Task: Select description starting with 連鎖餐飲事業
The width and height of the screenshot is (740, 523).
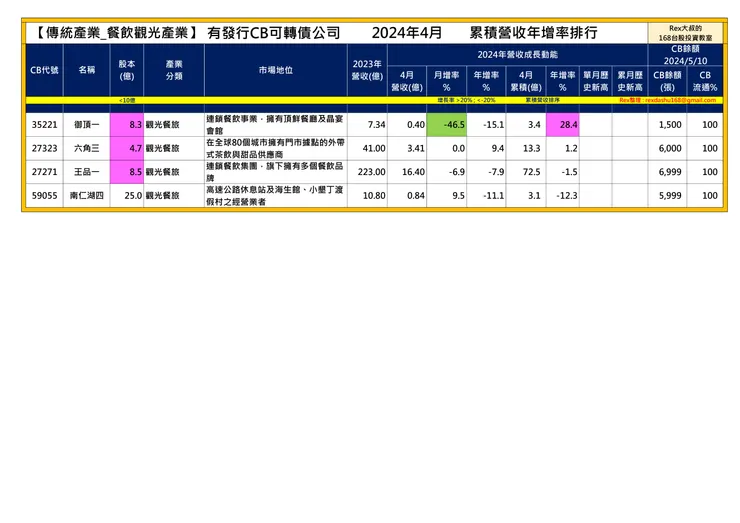Action: [x=276, y=125]
